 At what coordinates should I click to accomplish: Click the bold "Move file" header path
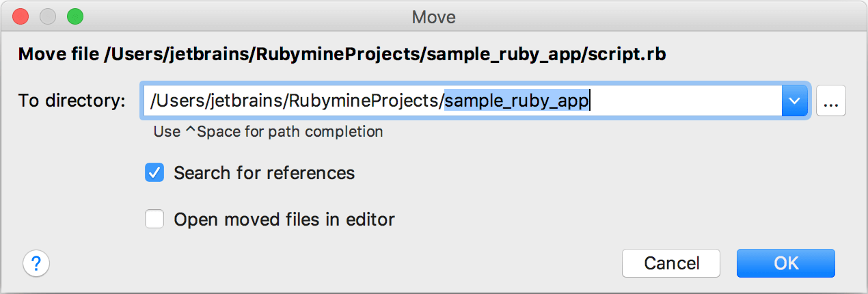[342, 55]
